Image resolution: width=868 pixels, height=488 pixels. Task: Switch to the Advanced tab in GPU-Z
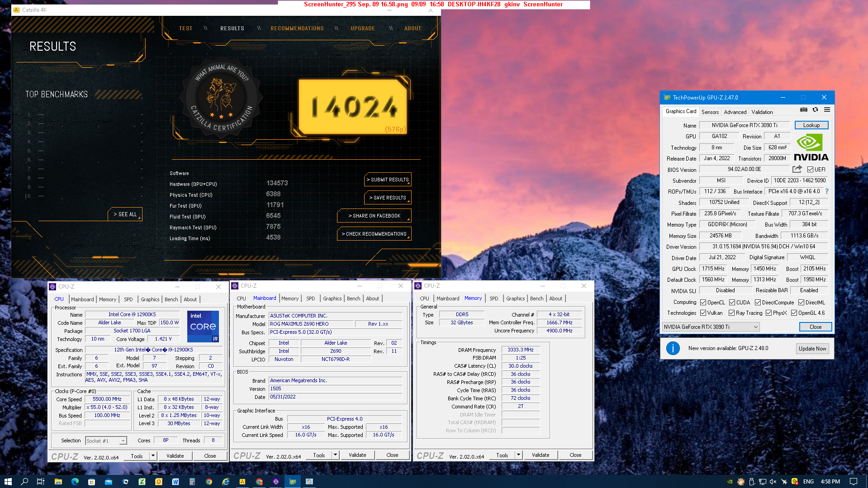(x=735, y=112)
